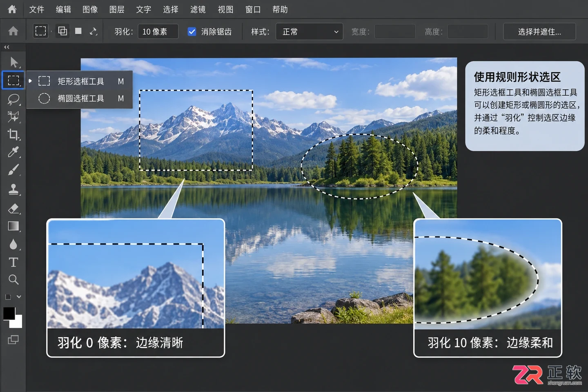Image resolution: width=588 pixels, height=392 pixels.
Task: Select the Eyedropper tool
Action: click(x=13, y=152)
